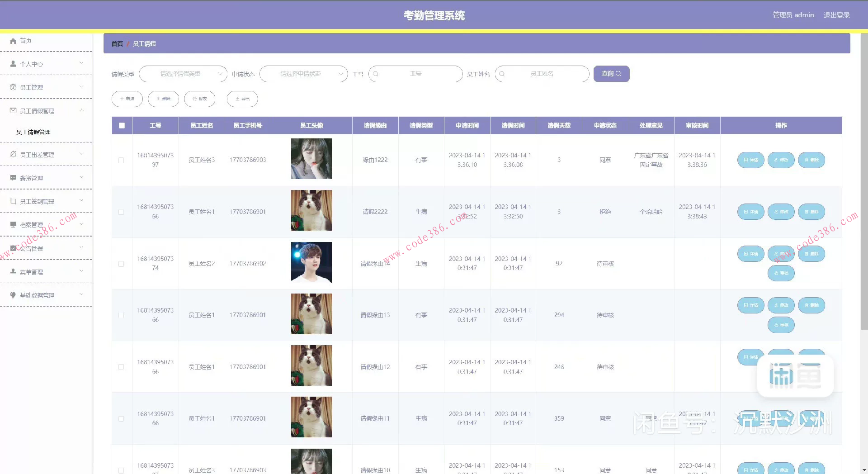
Task: Tick the checkbox for the 请假缘由11 row
Action: (121, 419)
